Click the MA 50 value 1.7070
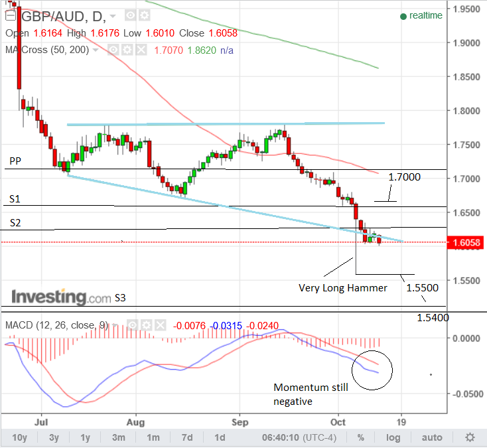Image resolution: width=487 pixels, height=448 pixels. click(x=169, y=50)
